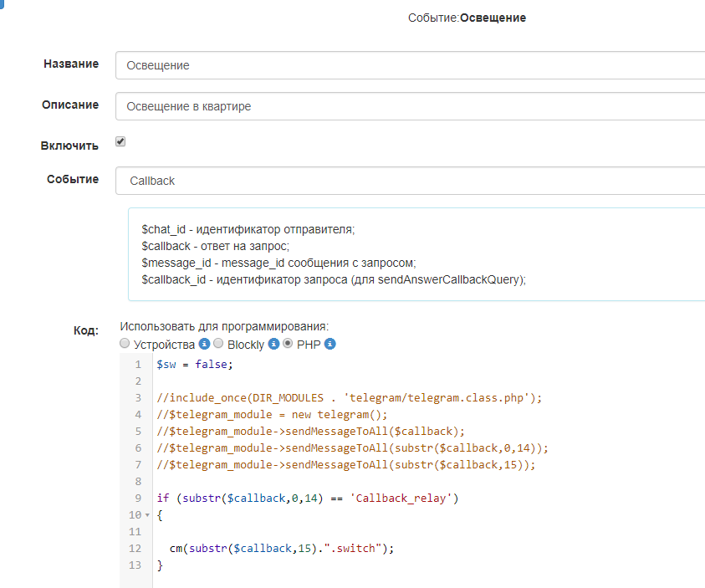Collapse the code fold arrow at line 10

coord(147,515)
